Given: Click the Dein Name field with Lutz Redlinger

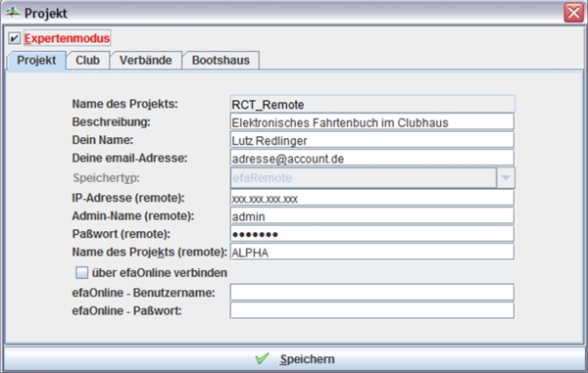Looking at the screenshot, I should [x=372, y=140].
